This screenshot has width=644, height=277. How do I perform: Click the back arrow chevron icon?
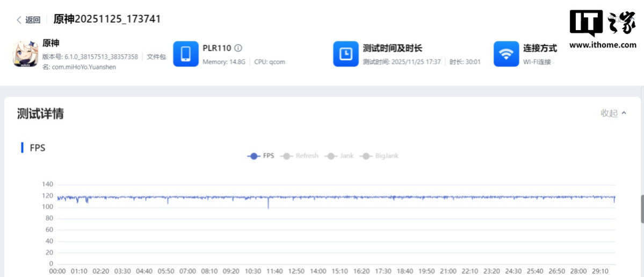coord(19,20)
